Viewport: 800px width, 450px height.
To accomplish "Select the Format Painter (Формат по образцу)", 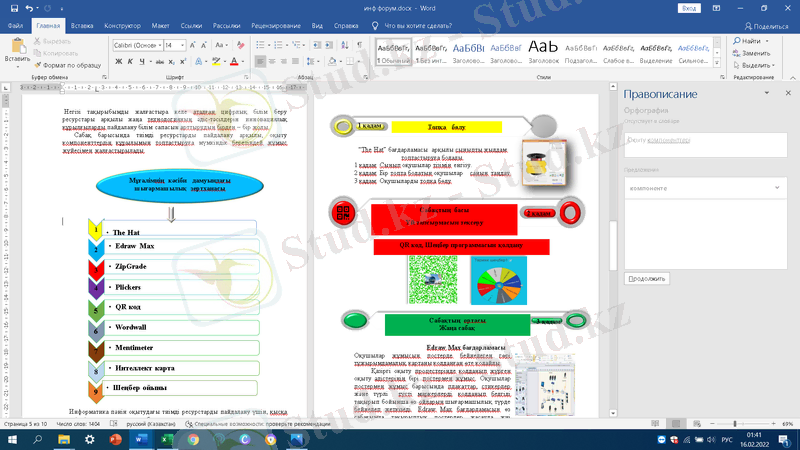I will [70, 64].
